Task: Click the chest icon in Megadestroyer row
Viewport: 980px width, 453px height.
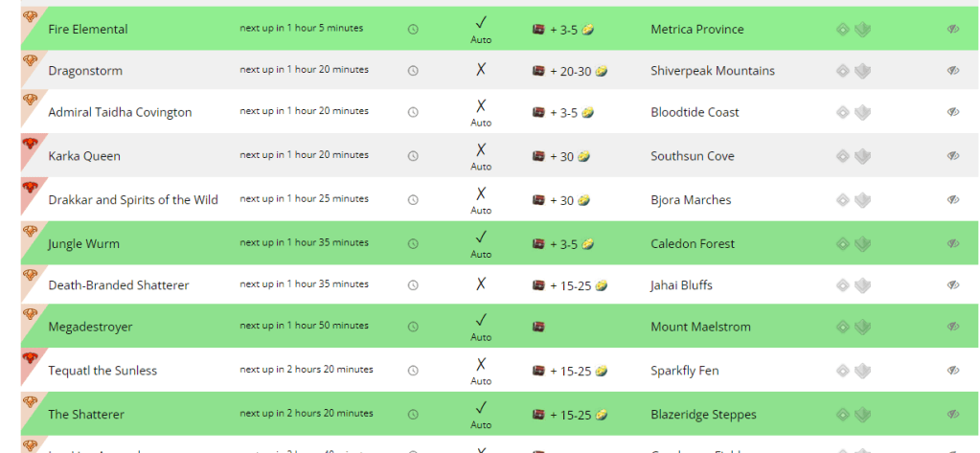Action: coord(538,328)
